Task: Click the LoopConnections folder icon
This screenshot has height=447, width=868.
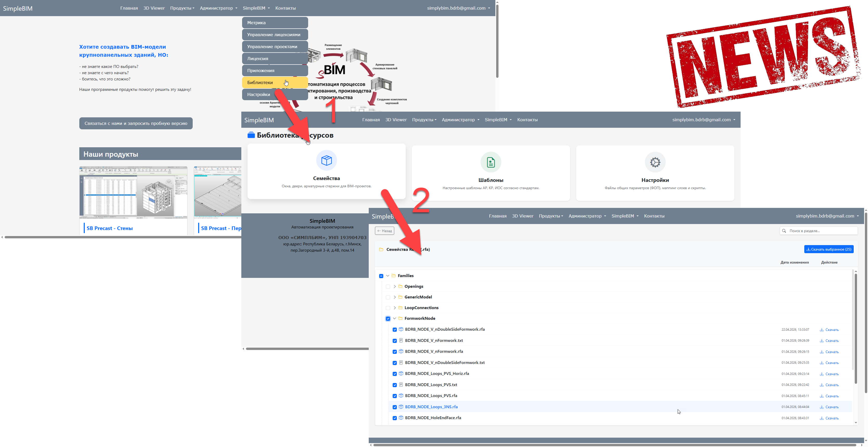Action: (x=400, y=308)
